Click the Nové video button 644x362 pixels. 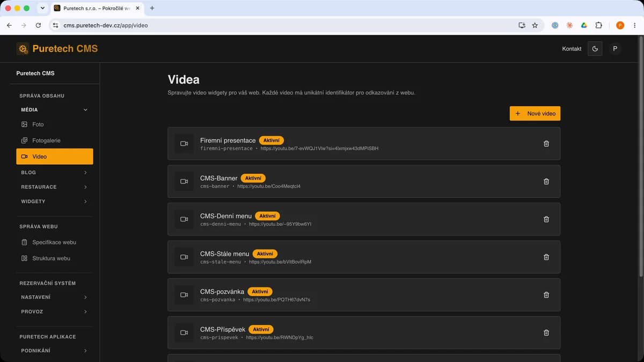tap(535, 114)
